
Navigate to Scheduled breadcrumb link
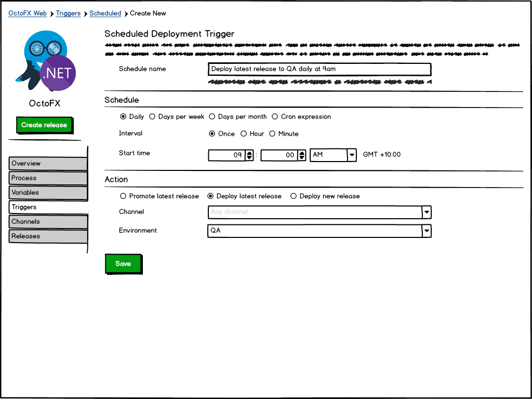pos(105,14)
